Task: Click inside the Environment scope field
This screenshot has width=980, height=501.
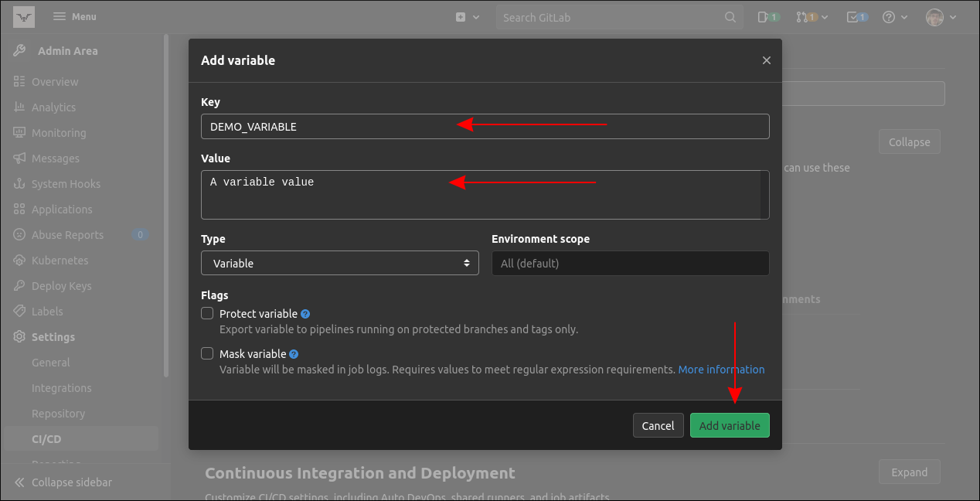Action: coord(630,263)
